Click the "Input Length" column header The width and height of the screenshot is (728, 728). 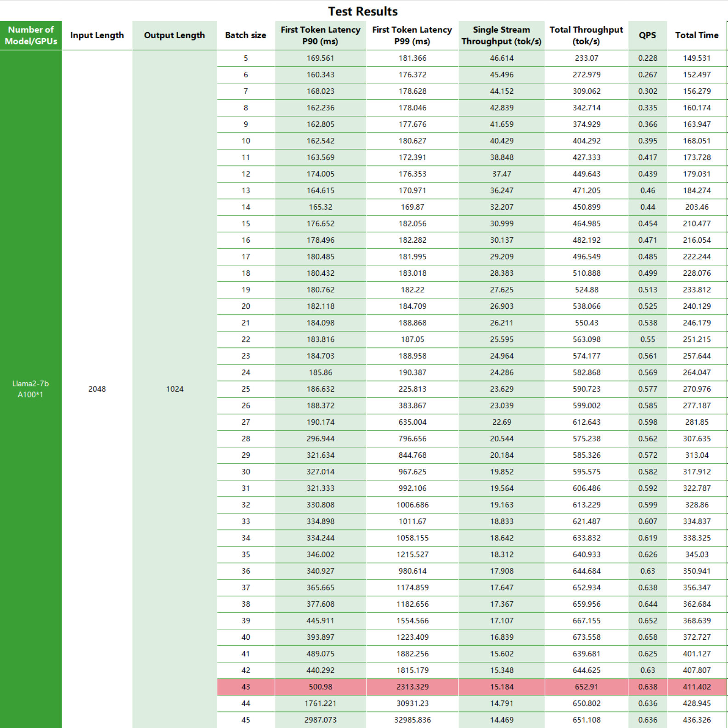click(97, 35)
